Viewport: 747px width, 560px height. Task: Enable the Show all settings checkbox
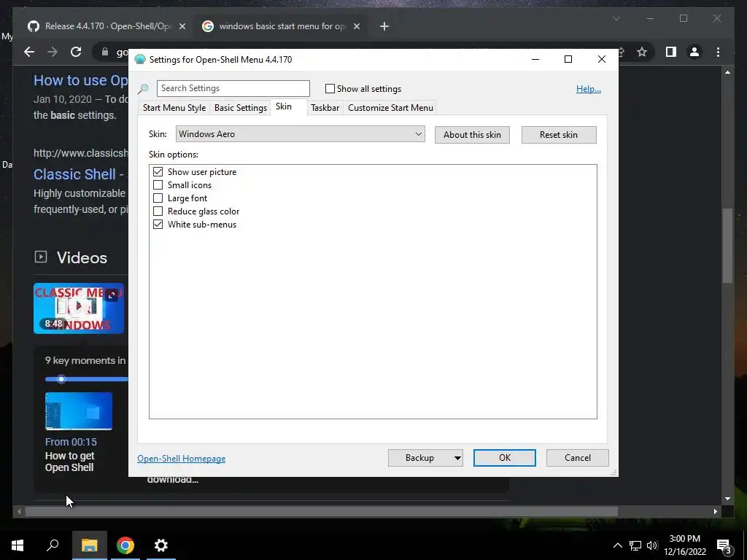[x=330, y=88]
